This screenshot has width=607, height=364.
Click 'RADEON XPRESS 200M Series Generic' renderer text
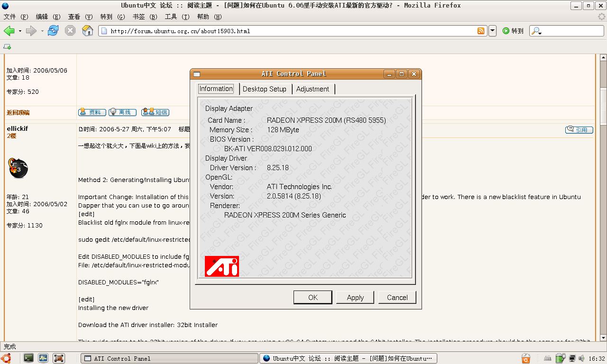[285, 215]
